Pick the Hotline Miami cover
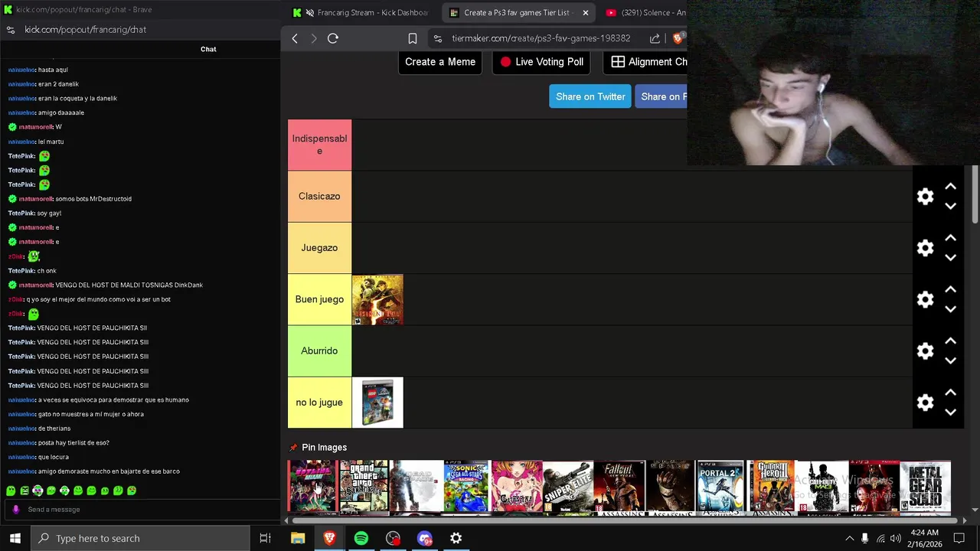Image resolution: width=980 pixels, height=551 pixels. click(313, 486)
